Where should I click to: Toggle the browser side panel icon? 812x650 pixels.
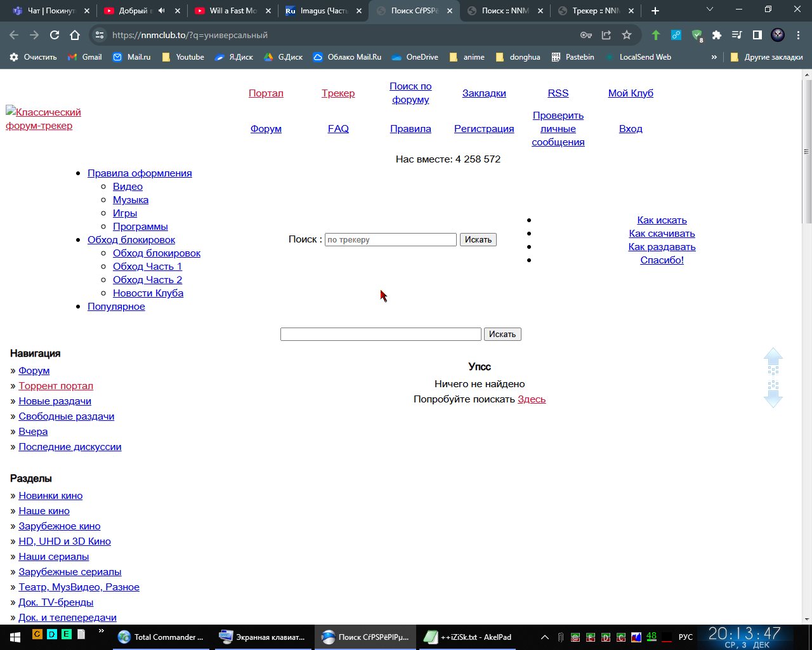(757, 35)
